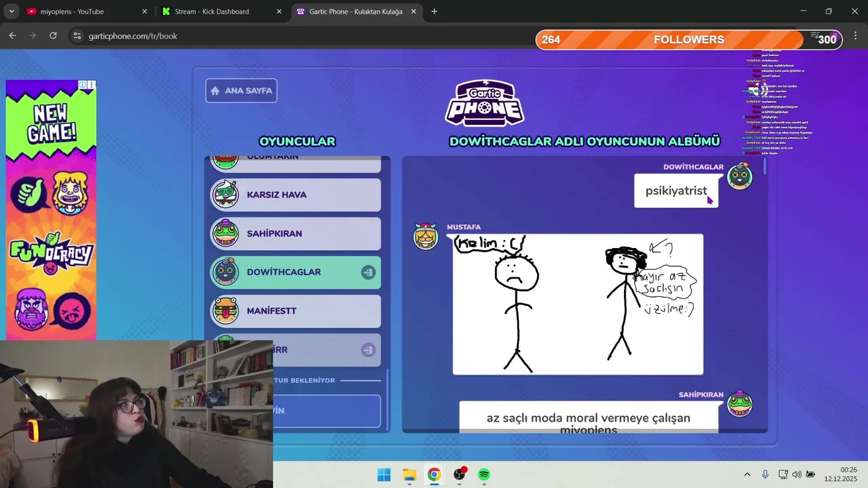Click the microphone tray icon
This screenshot has width=868, height=488.
point(765,474)
